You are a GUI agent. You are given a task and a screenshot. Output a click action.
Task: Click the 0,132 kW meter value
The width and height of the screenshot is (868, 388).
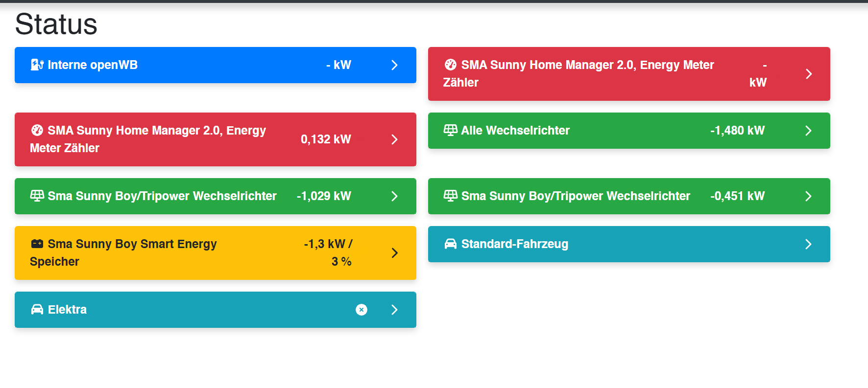click(326, 139)
